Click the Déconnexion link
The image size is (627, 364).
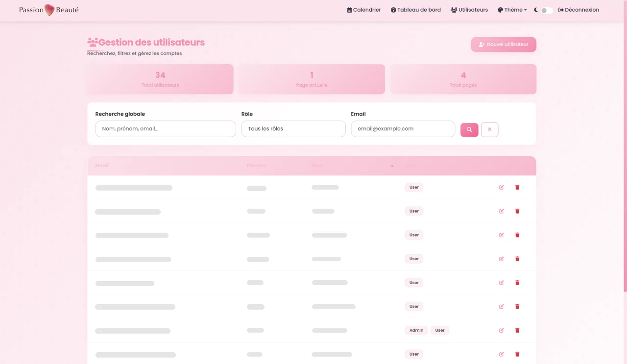click(x=579, y=10)
